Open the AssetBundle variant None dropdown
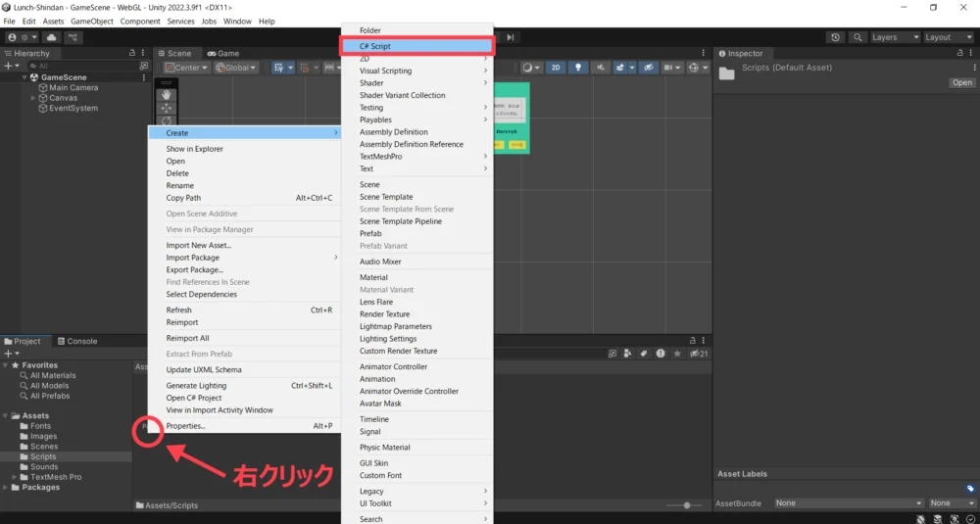 (x=952, y=503)
